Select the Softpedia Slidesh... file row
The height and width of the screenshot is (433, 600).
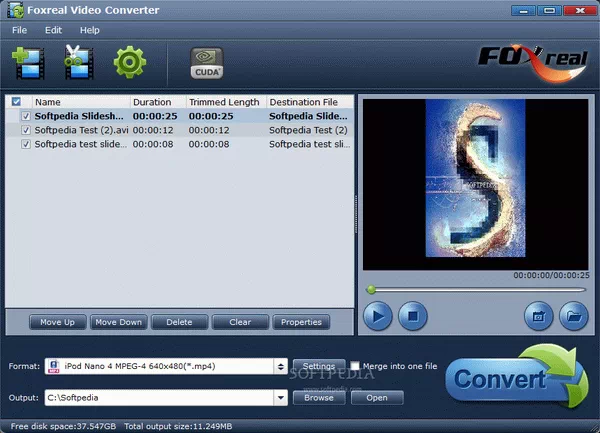pyautogui.click(x=179, y=116)
